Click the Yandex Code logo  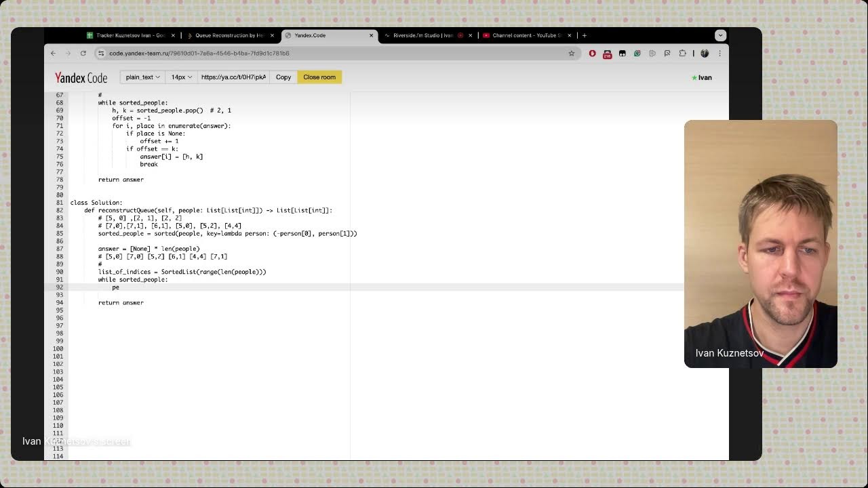click(81, 77)
